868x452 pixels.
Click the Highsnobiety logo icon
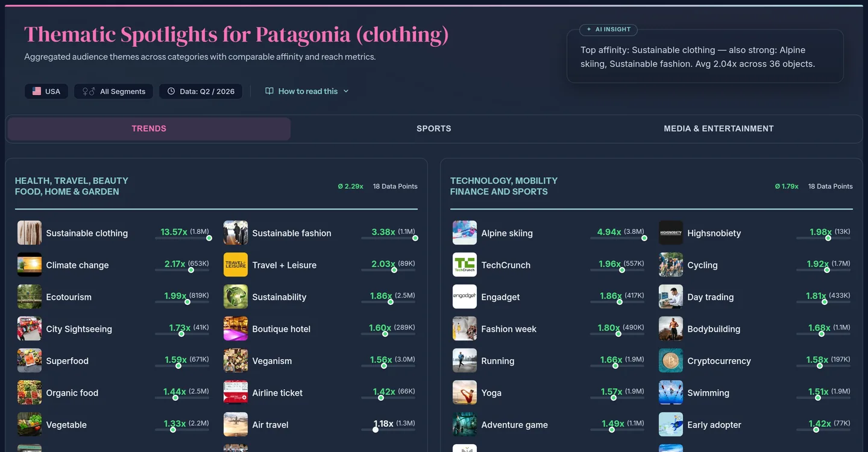click(671, 233)
